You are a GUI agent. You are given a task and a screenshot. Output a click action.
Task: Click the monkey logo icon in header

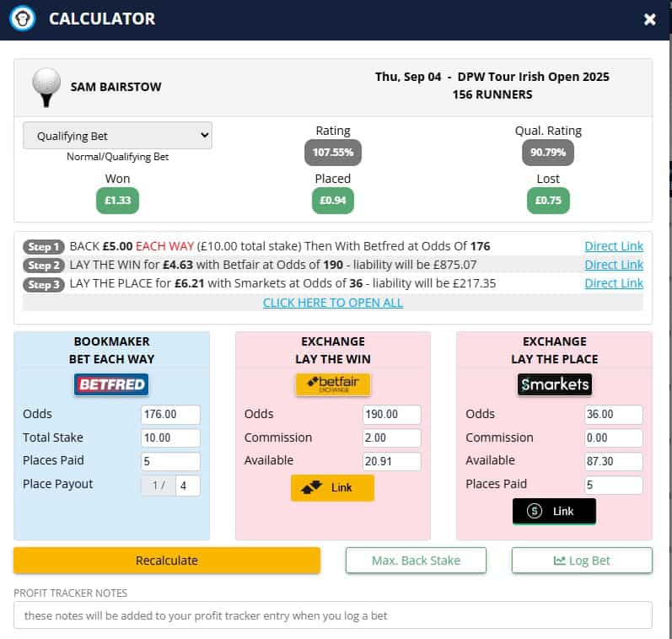pyautogui.click(x=23, y=19)
